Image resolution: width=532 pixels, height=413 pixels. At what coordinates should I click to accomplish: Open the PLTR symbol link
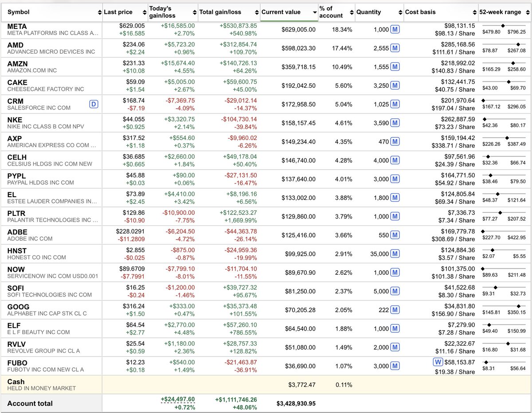click(x=17, y=214)
